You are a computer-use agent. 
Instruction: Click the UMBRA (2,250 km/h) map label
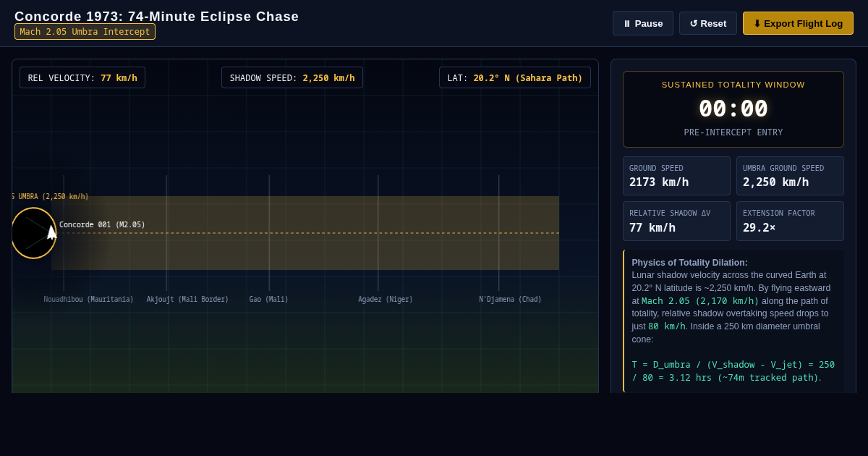point(50,197)
